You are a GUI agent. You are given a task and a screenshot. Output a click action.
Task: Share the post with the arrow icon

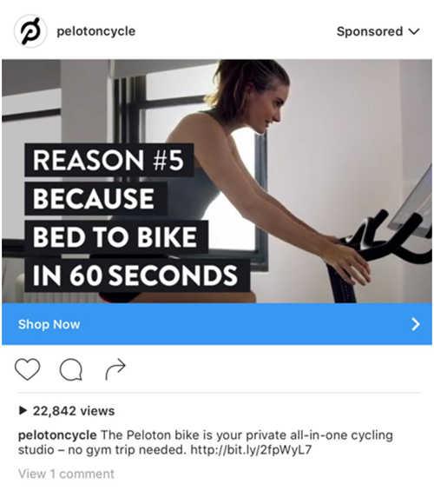tap(115, 369)
